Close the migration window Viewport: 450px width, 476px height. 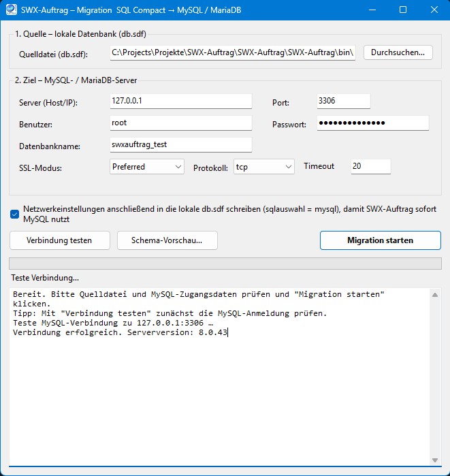pyautogui.click(x=434, y=10)
